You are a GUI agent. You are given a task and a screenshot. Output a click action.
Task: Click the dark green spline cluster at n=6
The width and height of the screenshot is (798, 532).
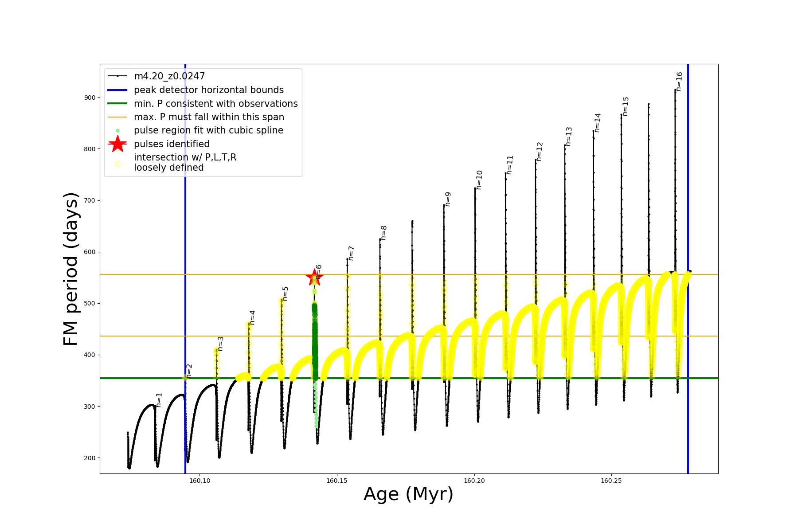click(315, 337)
